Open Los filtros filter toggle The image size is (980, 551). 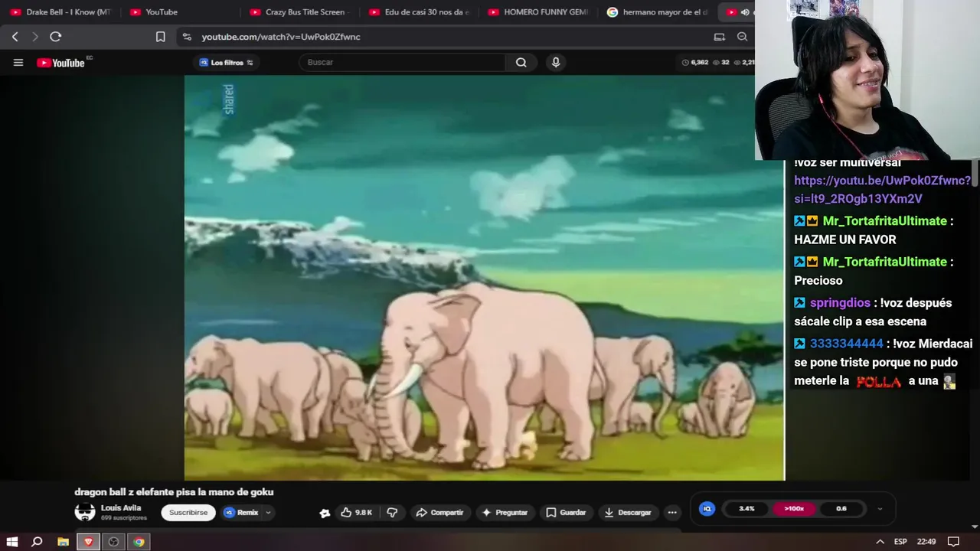coord(227,63)
